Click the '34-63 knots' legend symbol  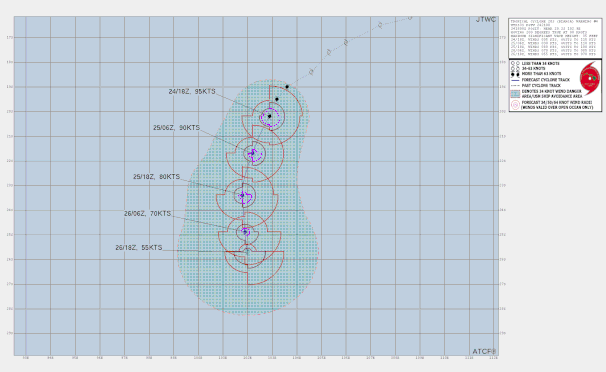[x=515, y=68]
